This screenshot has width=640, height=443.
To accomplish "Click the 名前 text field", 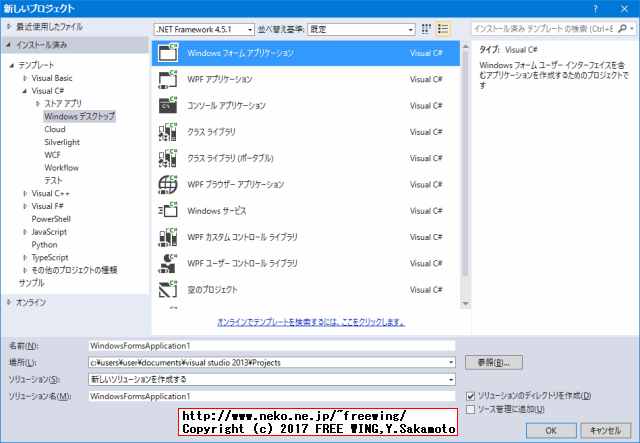I will pyautogui.click(x=271, y=346).
